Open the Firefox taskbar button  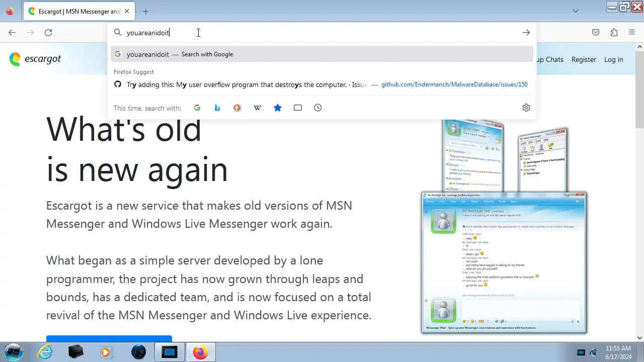(200, 352)
